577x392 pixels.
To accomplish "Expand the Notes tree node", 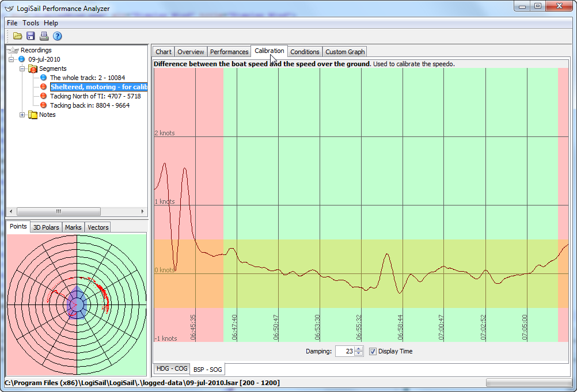I will 23,115.
